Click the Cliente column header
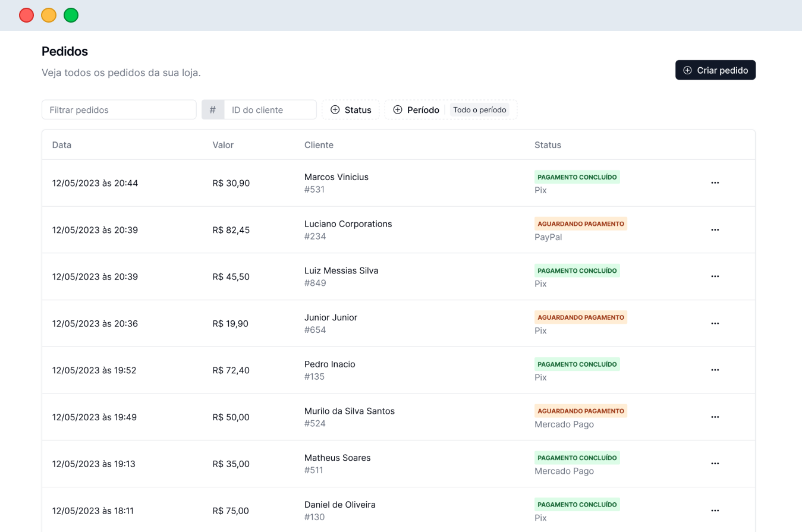This screenshot has width=802, height=532. (319, 145)
